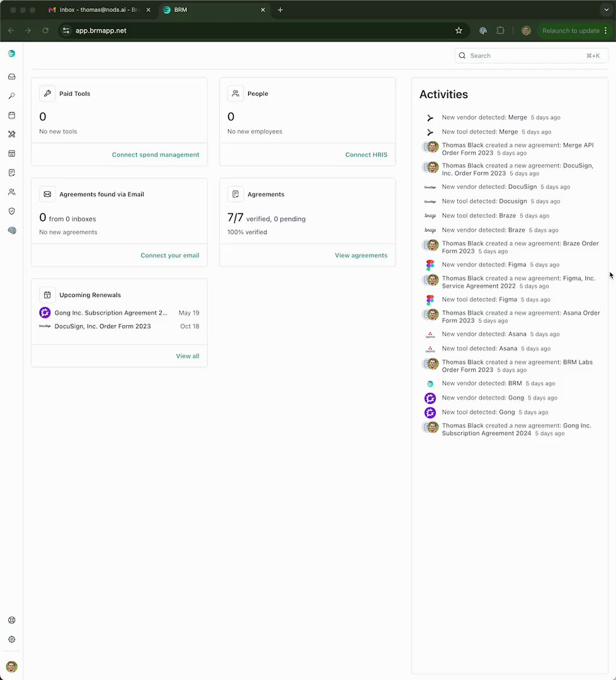This screenshot has height=680, width=616.
Task: Open the agreements document icon in sidebar
Action: coord(12,173)
